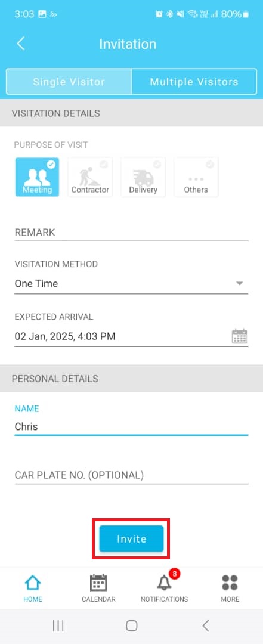This screenshot has width=263, height=644.
Task: Pick the Delivery truck icon
Action: pyautogui.click(x=143, y=177)
